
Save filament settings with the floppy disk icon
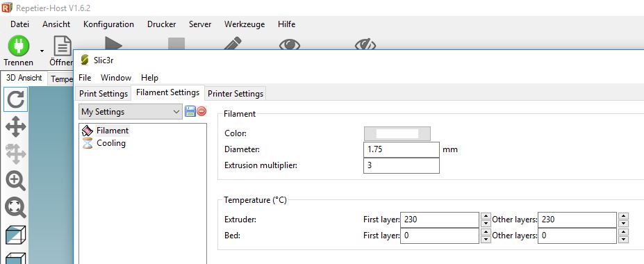click(x=190, y=111)
